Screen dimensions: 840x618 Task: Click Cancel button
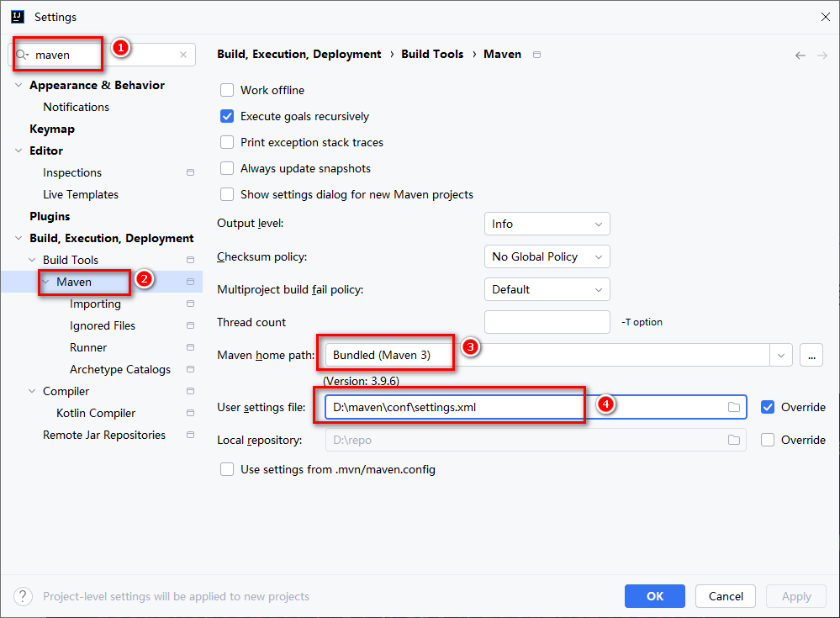coord(726,596)
